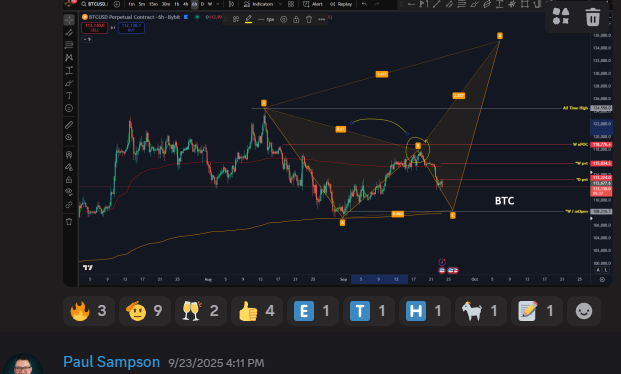Open chart settings gear at bottom right corner
621x374 pixels.
click(602, 279)
